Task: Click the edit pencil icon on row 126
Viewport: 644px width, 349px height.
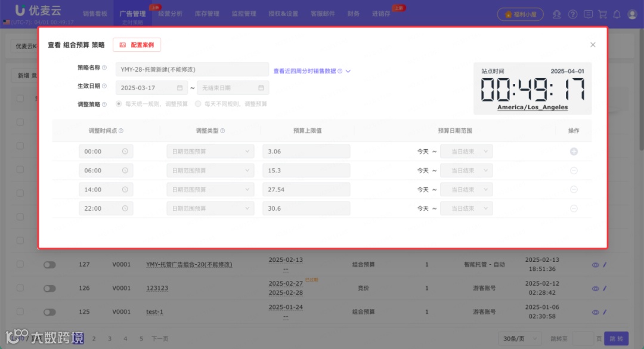Action: (603, 288)
